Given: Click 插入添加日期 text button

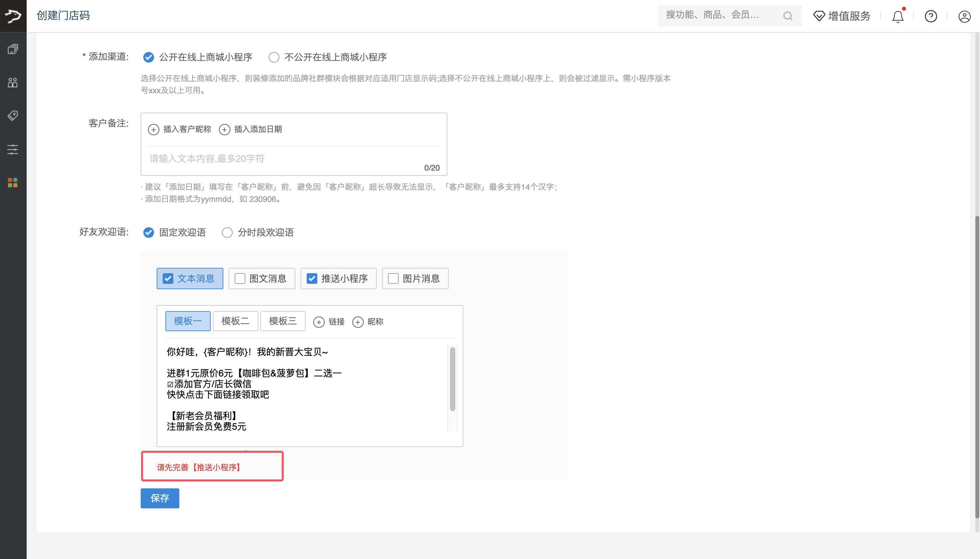Looking at the screenshot, I should coord(258,129).
